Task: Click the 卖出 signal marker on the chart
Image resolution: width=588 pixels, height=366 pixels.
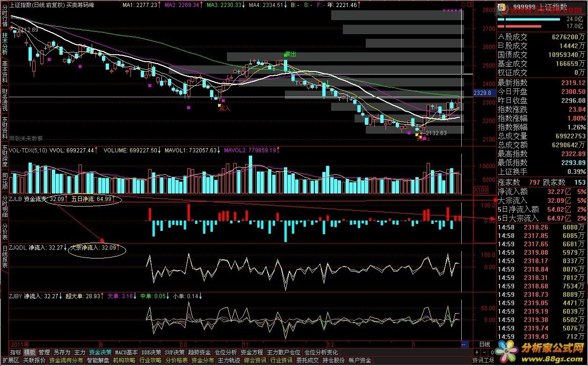Action: click(x=290, y=54)
